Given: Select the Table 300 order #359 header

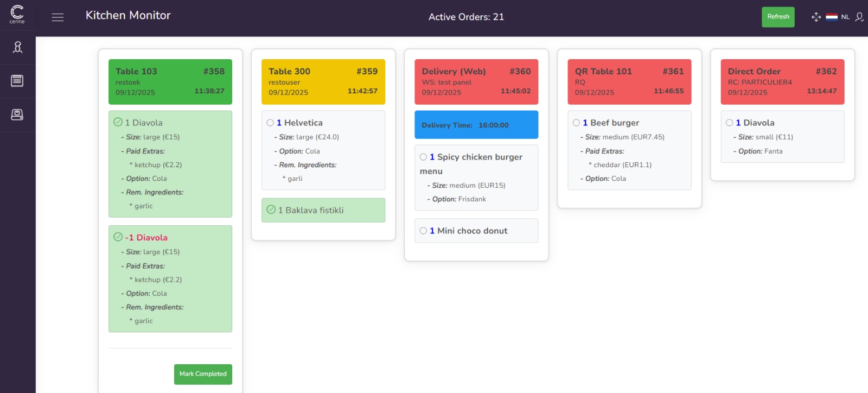Looking at the screenshot, I should point(323,81).
